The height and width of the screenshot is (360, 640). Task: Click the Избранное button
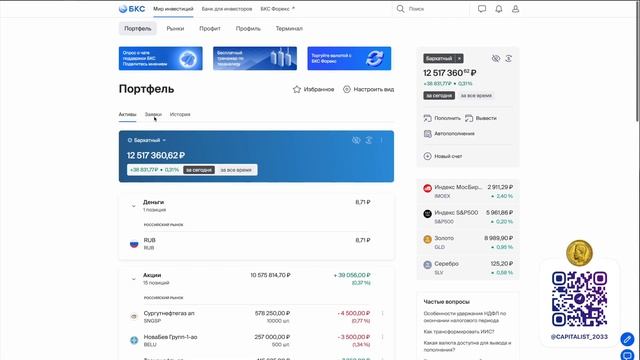[x=313, y=89]
